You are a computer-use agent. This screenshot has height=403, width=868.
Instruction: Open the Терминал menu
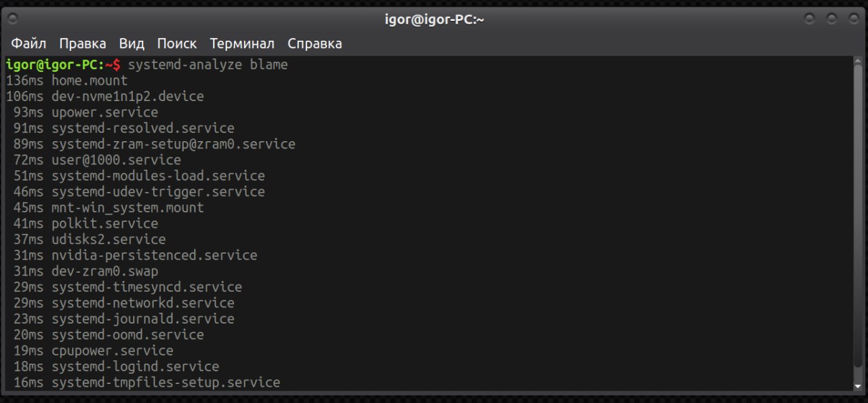click(241, 43)
